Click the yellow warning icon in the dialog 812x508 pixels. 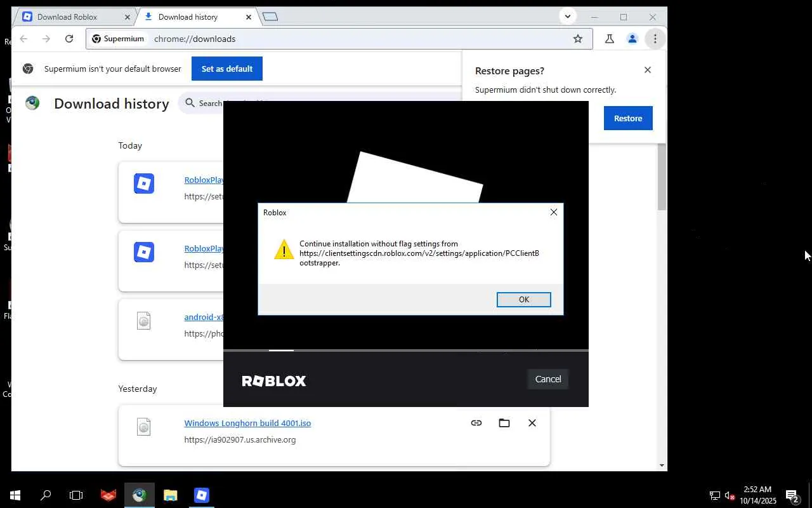(284, 250)
